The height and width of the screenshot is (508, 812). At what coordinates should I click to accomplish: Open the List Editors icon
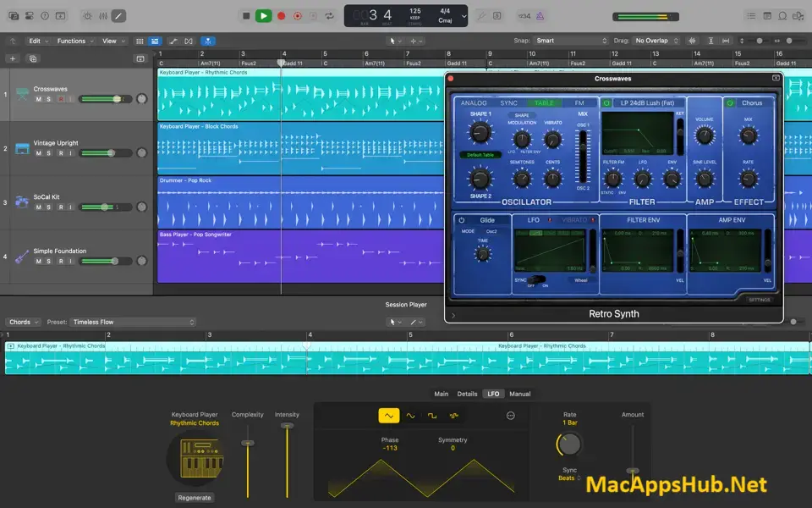tap(751, 16)
